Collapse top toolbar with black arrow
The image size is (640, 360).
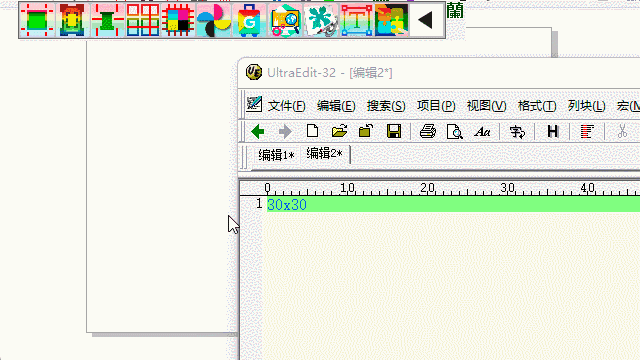tap(426, 20)
